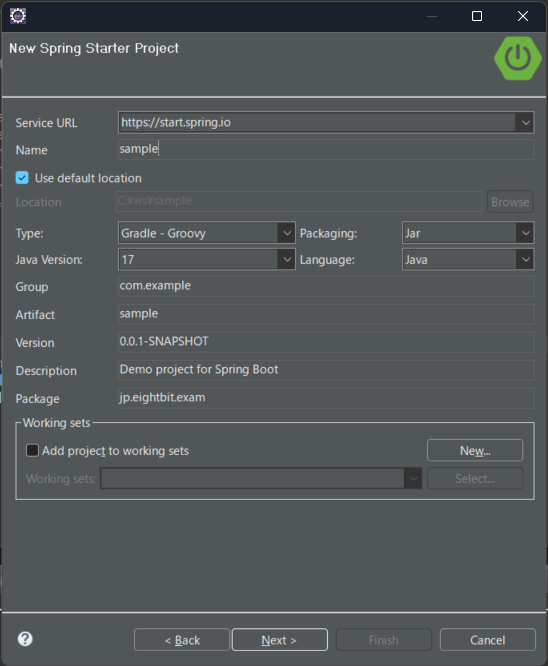Go to the Next wizard page
The height and width of the screenshot is (666, 548).
pyautogui.click(x=280, y=640)
